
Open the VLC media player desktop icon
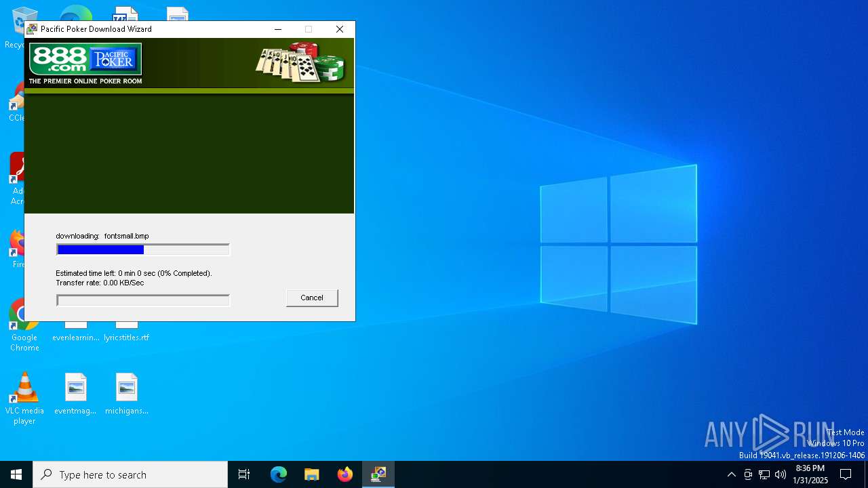[x=24, y=399]
